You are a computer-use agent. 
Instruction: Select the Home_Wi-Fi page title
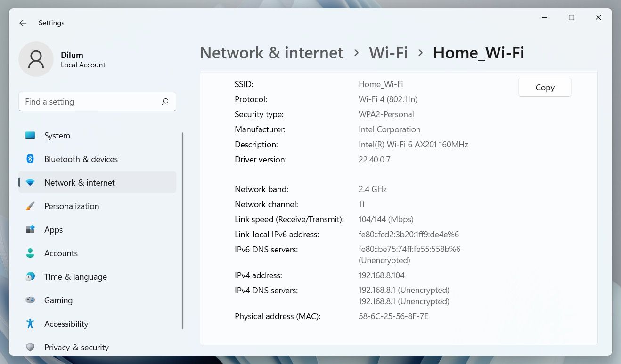click(x=479, y=52)
